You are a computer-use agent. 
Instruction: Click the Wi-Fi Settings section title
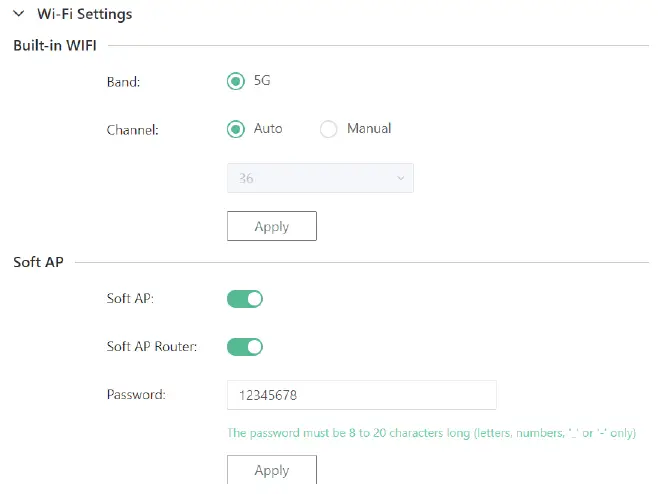[x=84, y=15]
